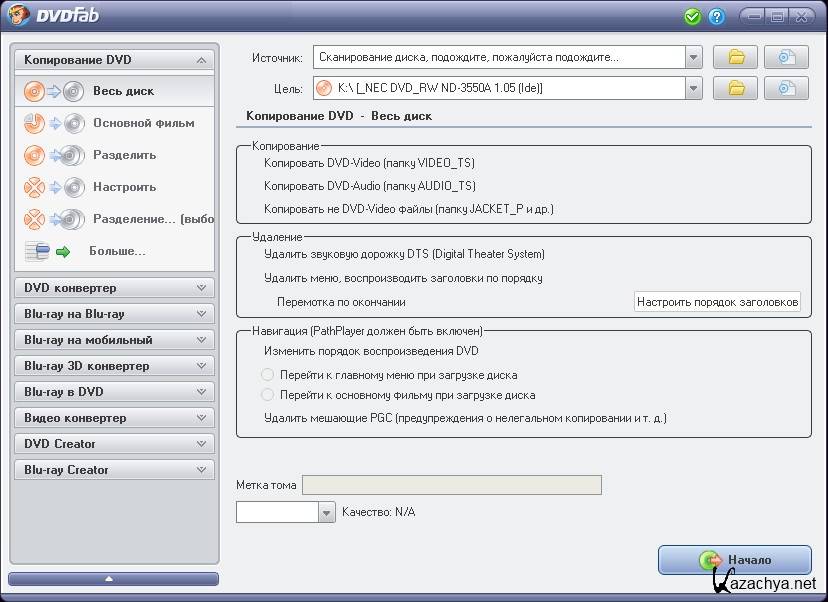Open the Источник source dropdown
Viewport: 828px width, 602px height.
point(693,58)
